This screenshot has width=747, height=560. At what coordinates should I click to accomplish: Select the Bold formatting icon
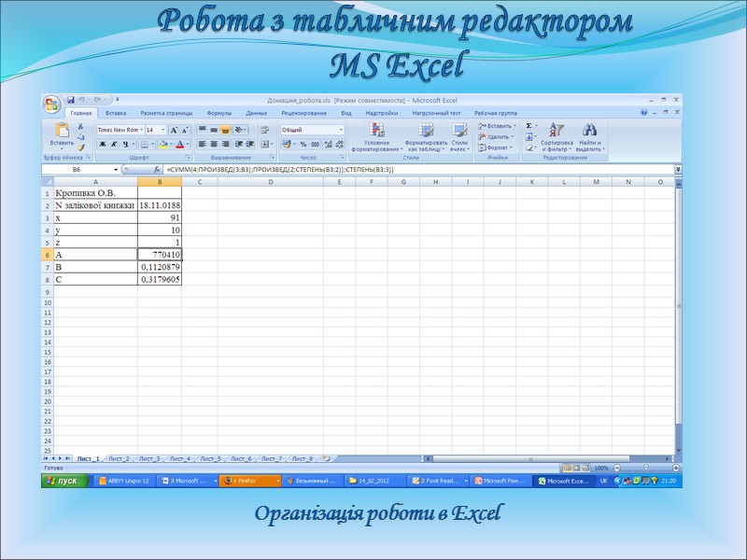pos(102,143)
